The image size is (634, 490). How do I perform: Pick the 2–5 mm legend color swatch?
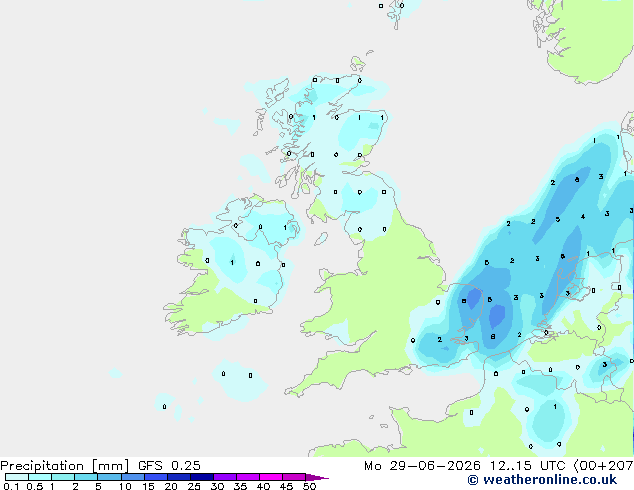click(86, 477)
